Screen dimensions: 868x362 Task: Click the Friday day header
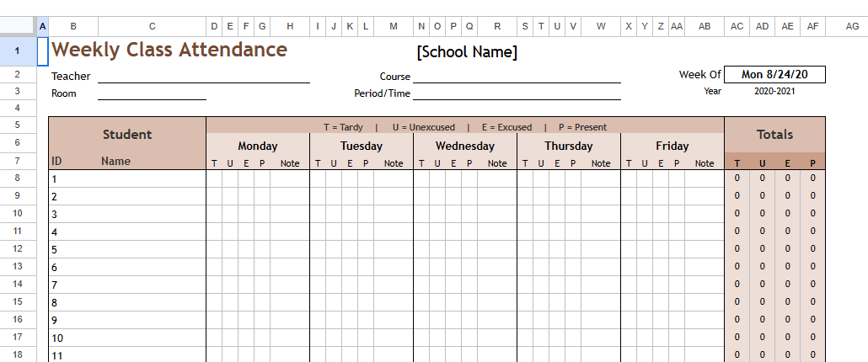(672, 146)
